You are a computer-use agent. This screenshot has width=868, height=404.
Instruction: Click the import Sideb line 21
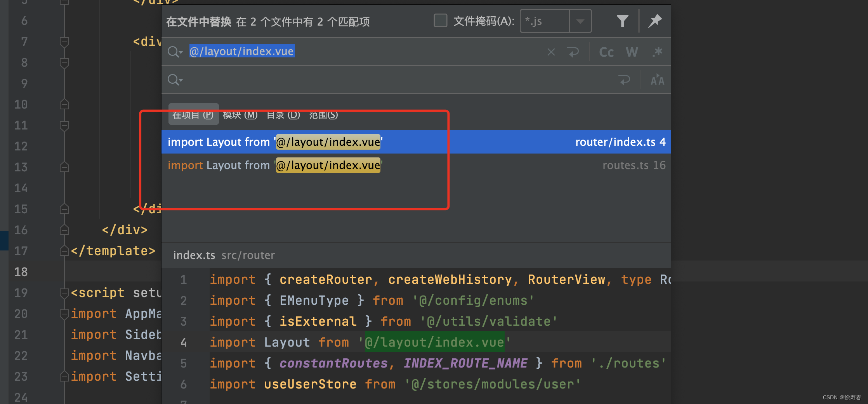(116, 335)
